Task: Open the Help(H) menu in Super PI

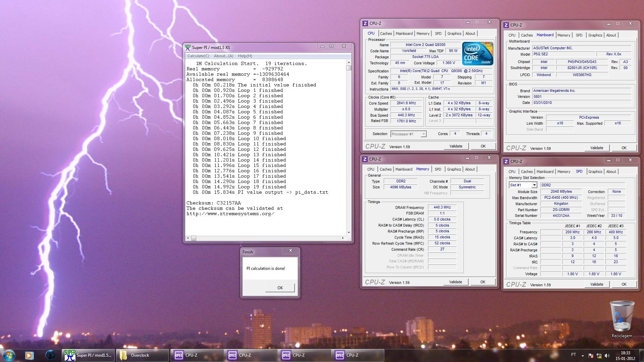Action: (x=245, y=56)
